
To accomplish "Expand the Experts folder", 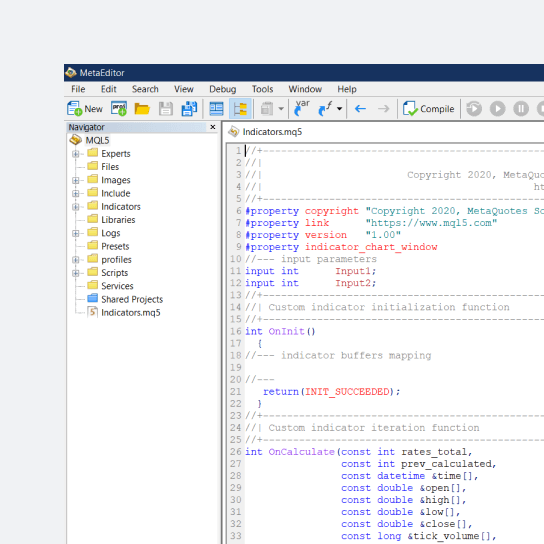I will coord(76,154).
